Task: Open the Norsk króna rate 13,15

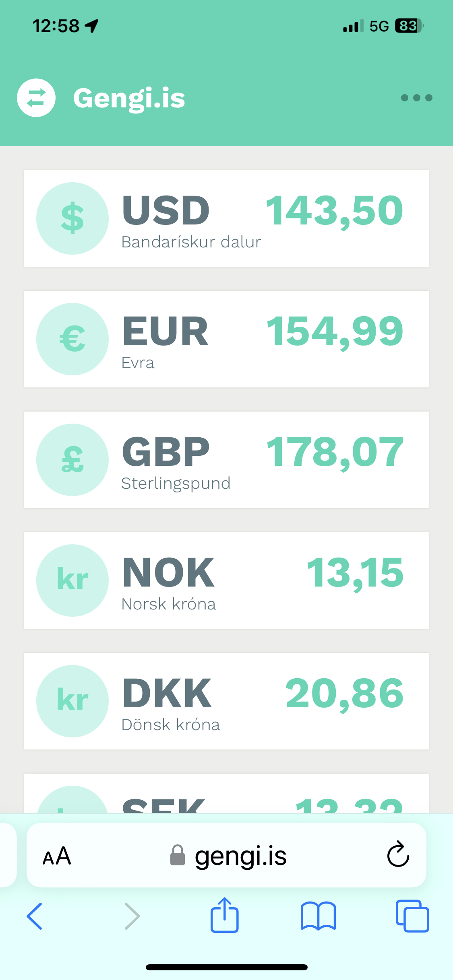Action: pos(355,573)
